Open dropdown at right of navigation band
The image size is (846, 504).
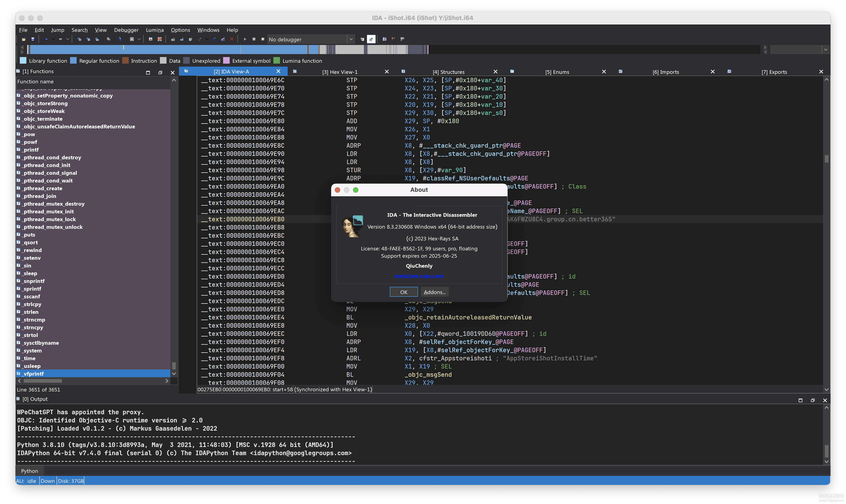click(x=825, y=50)
